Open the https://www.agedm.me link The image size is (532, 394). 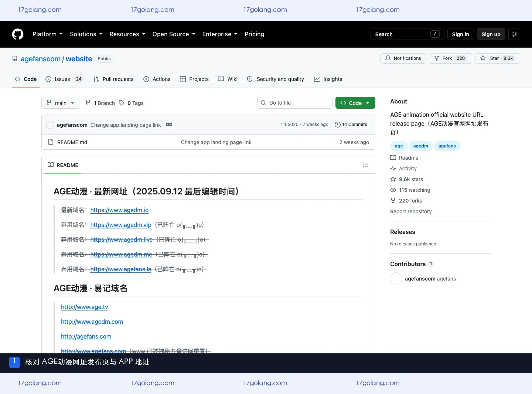coord(121,254)
